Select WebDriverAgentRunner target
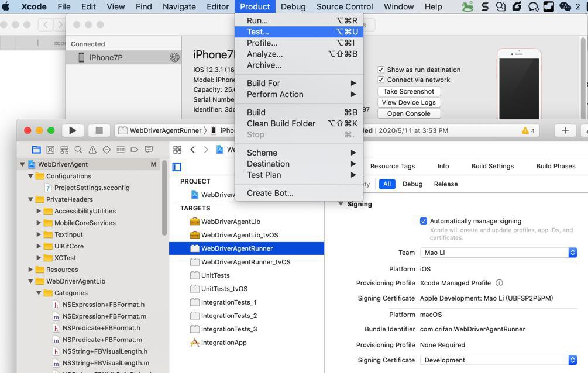Screen dimensions: 588x373 246,248
